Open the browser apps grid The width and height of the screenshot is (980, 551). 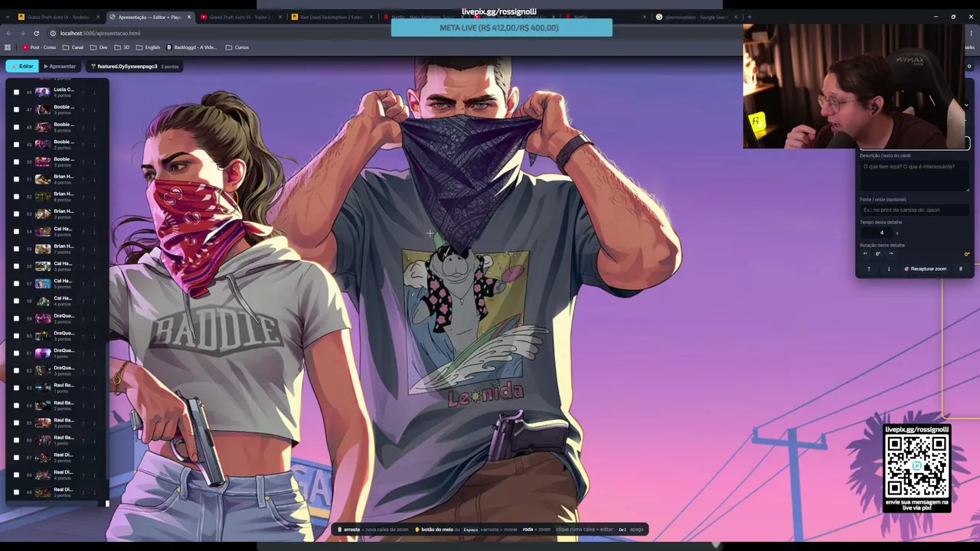pyautogui.click(x=8, y=47)
